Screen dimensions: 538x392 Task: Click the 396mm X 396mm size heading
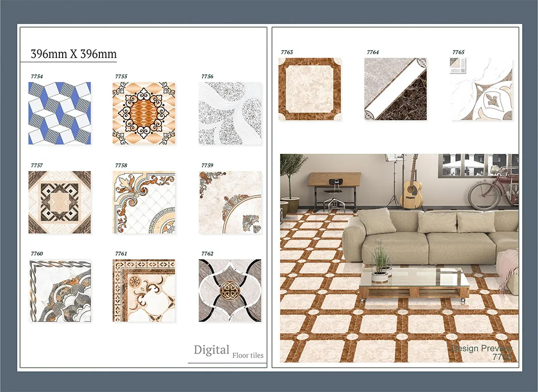pyautogui.click(x=73, y=54)
